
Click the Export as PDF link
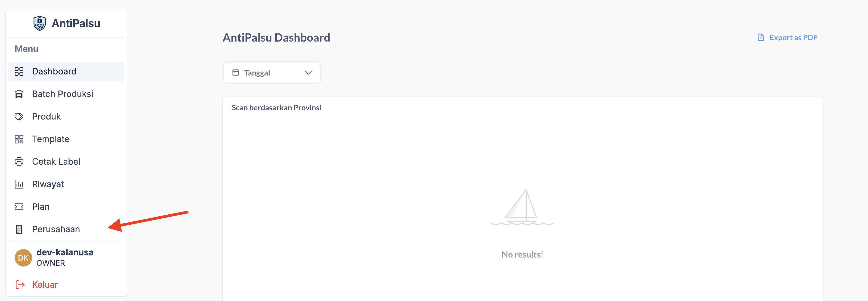[x=793, y=37]
